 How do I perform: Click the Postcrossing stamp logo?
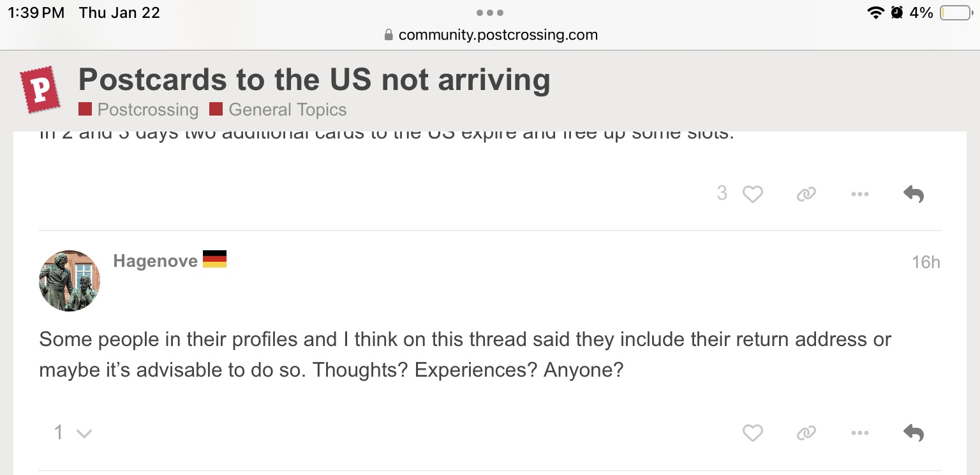[x=40, y=89]
